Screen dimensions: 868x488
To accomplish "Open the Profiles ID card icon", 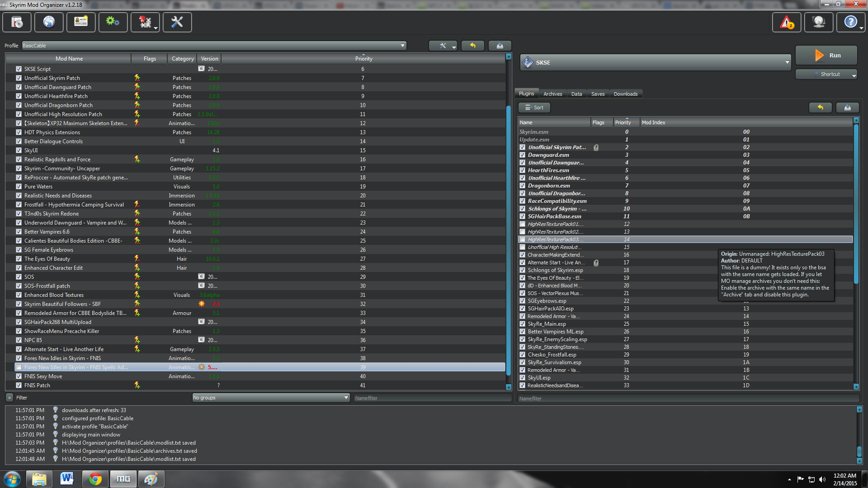I will [81, 22].
